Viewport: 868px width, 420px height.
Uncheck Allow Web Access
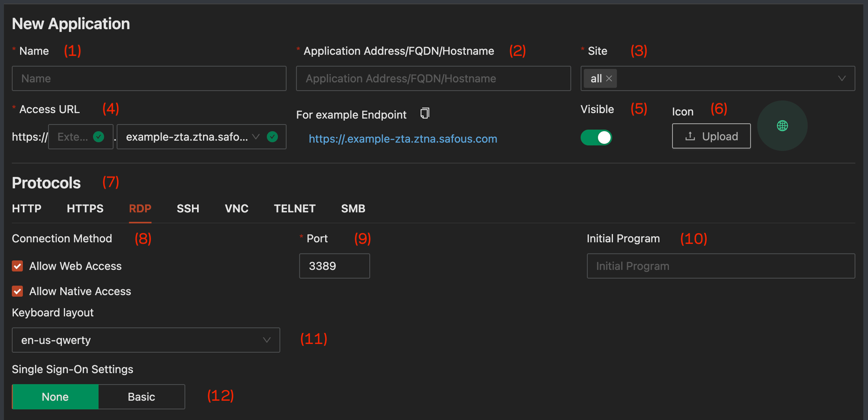17,266
